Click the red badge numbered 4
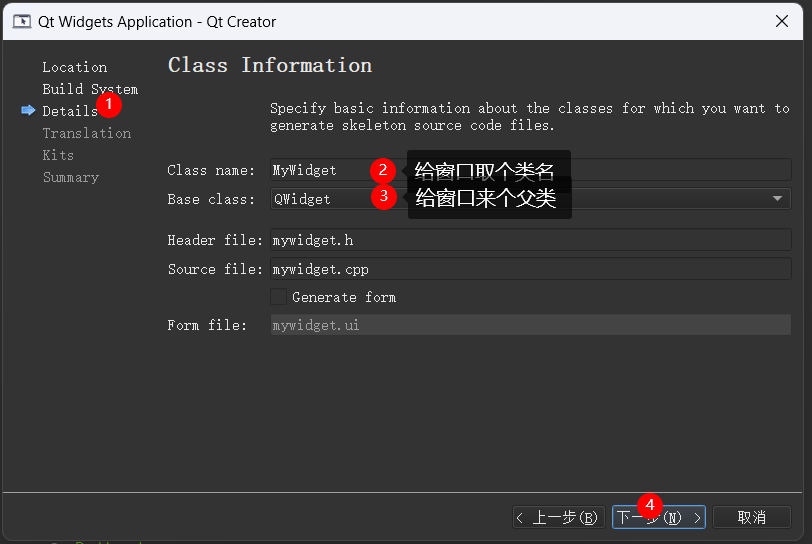Screen dimensions: 812x544 (650, 504)
